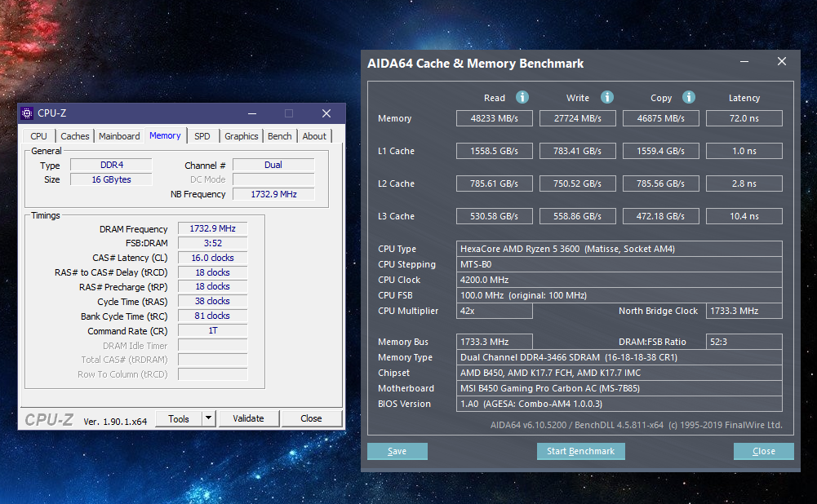Viewport: 817px width, 504px height.
Task: Click the CPU Multiplier value 42x
Action: [495, 311]
